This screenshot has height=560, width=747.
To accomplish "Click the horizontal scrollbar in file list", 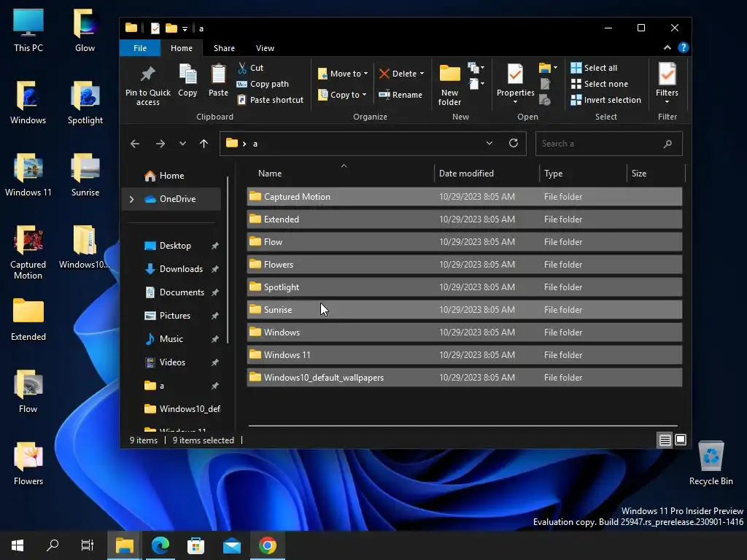I will tap(462, 426).
